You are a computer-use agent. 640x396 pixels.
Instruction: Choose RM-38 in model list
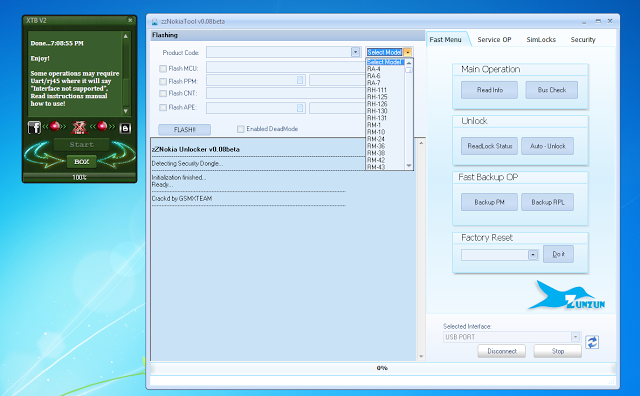click(385, 153)
